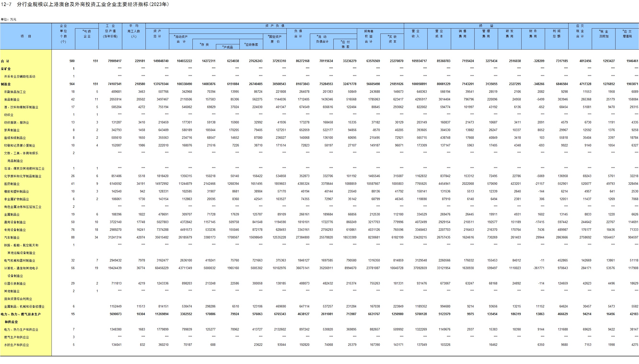Click the '印刷和记录媒介复制业' row label

click(20, 145)
